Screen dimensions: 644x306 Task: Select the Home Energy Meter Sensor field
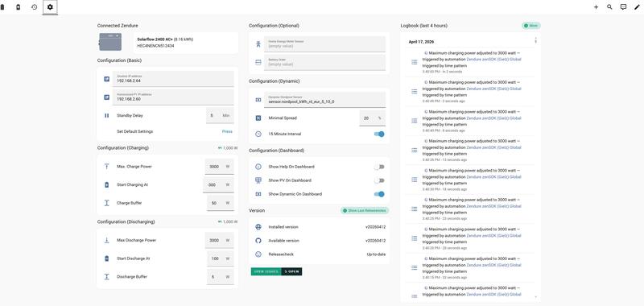pyautogui.click(x=324, y=44)
